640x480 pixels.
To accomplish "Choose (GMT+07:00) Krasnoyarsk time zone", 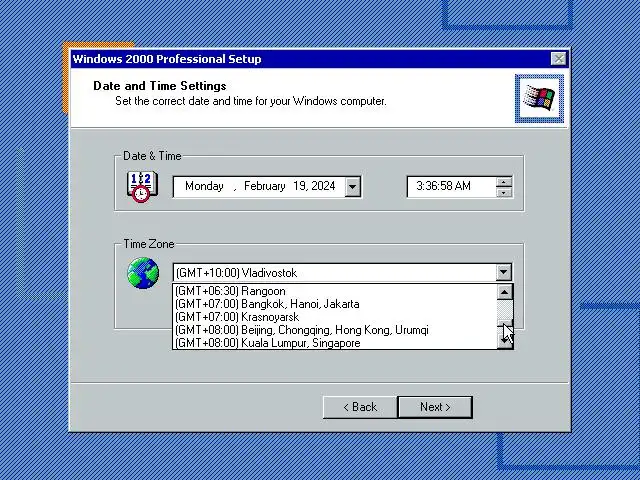I will (335, 317).
